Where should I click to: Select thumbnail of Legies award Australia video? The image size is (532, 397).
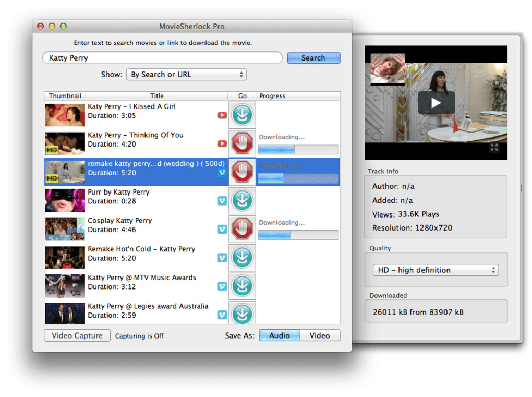65,314
